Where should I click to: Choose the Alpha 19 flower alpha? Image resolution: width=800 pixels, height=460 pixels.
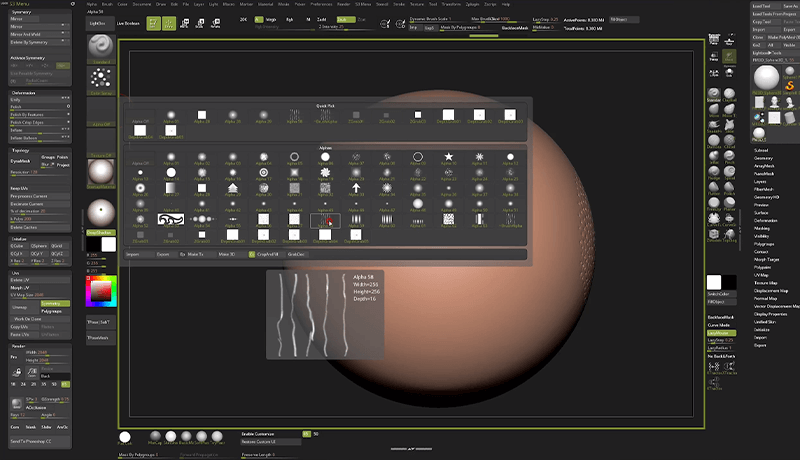(325, 172)
